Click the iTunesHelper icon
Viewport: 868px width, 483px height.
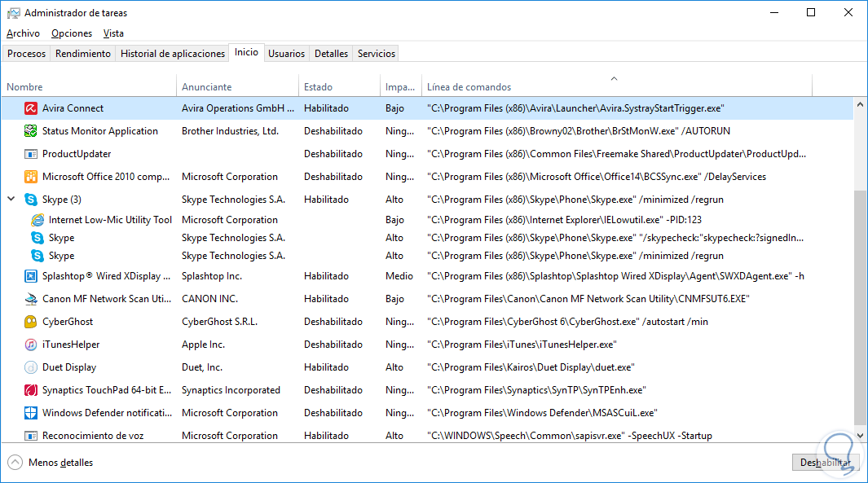(x=31, y=345)
